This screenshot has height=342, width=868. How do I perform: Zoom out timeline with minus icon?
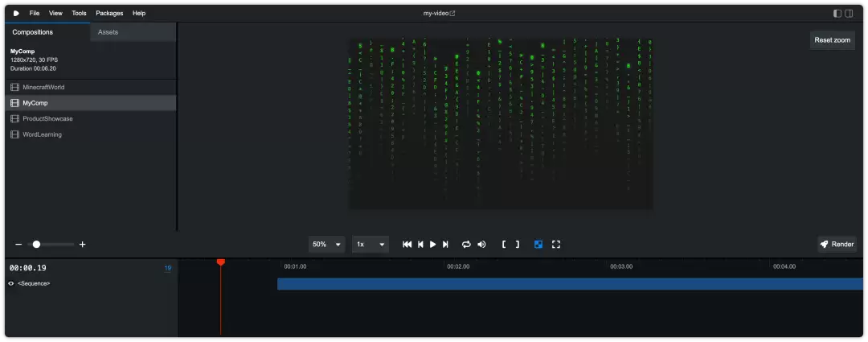tap(18, 245)
